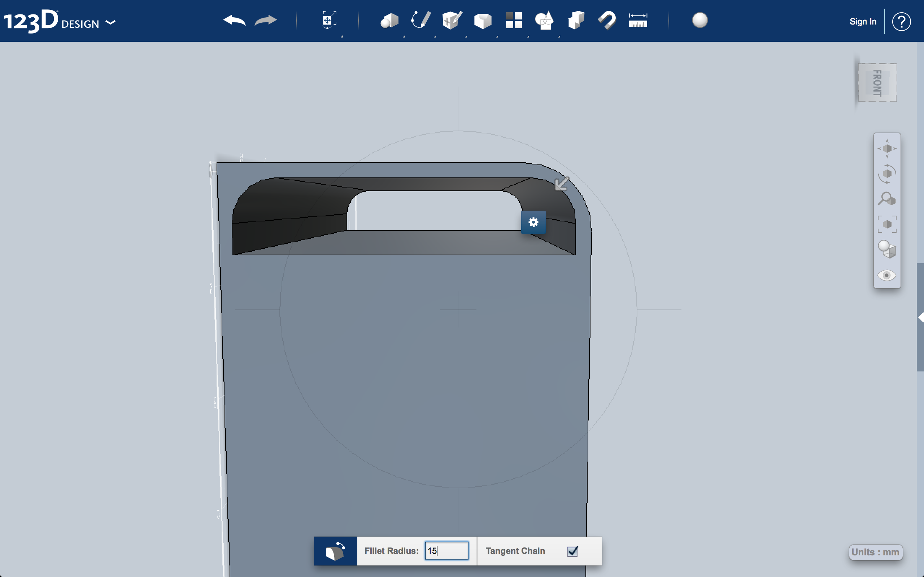Click the Sign In link
Screen dimensions: 924x577
(x=863, y=21)
